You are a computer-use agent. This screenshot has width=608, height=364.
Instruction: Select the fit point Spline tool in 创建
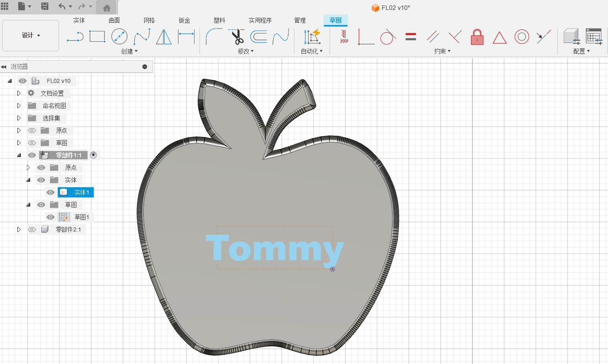point(142,37)
